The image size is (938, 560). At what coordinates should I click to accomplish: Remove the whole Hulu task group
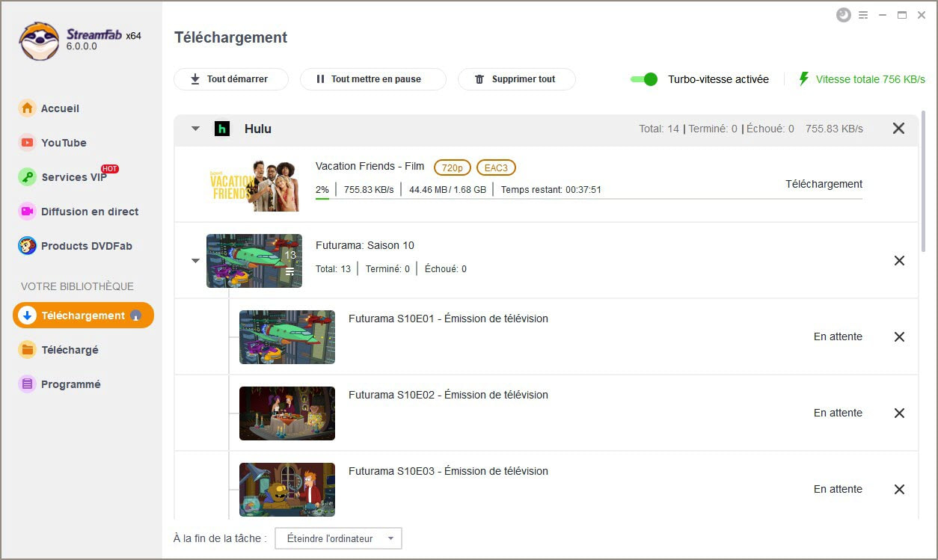click(x=898, y=129)
